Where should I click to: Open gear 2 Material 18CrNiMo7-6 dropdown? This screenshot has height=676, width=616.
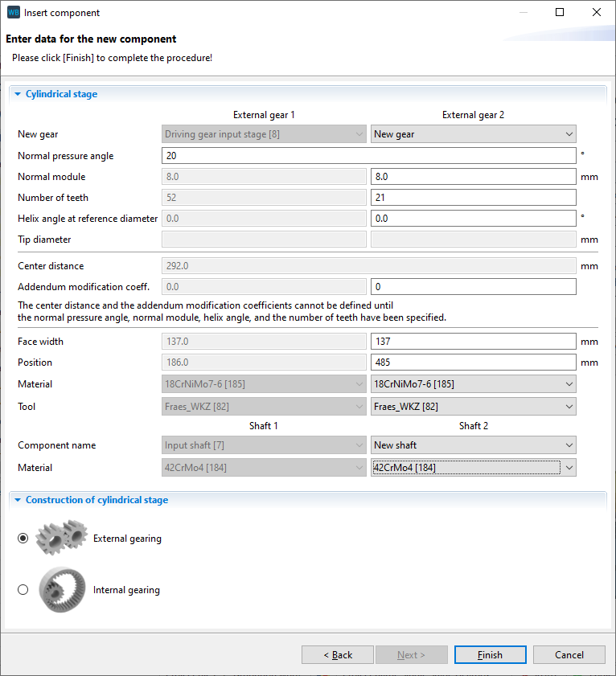tap(473, 384)
